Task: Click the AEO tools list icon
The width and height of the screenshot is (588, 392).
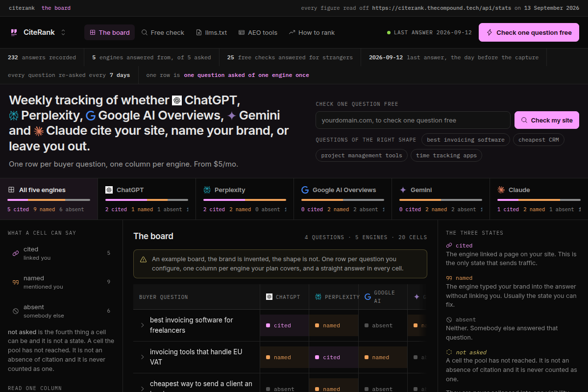Action: [242, 32]
